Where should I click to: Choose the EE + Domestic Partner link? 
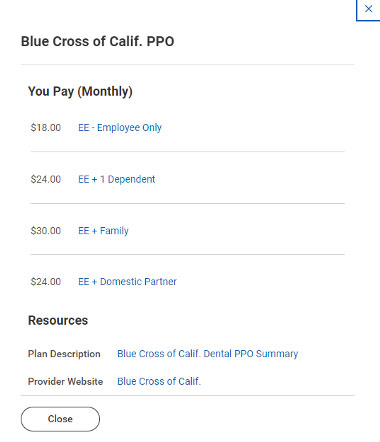127,282
